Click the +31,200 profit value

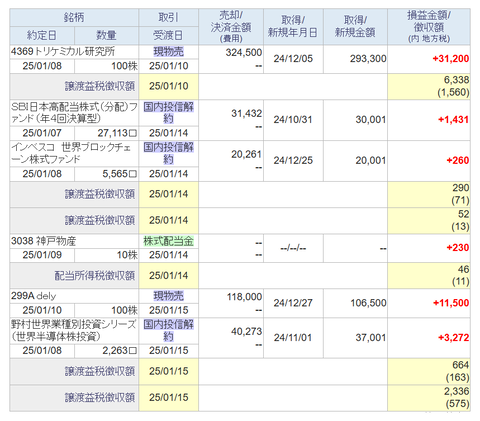pos(451,59)
